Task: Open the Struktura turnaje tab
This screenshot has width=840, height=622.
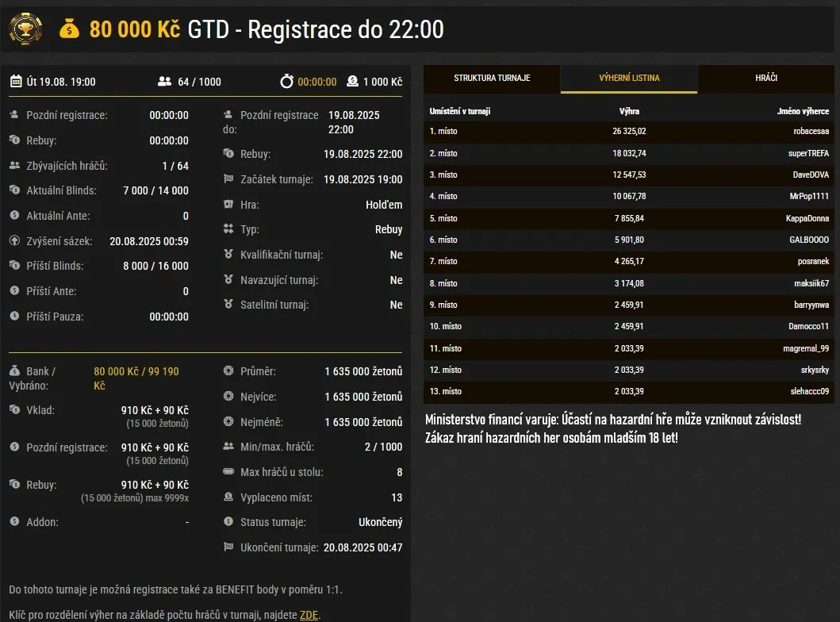Action: point(492,79)
